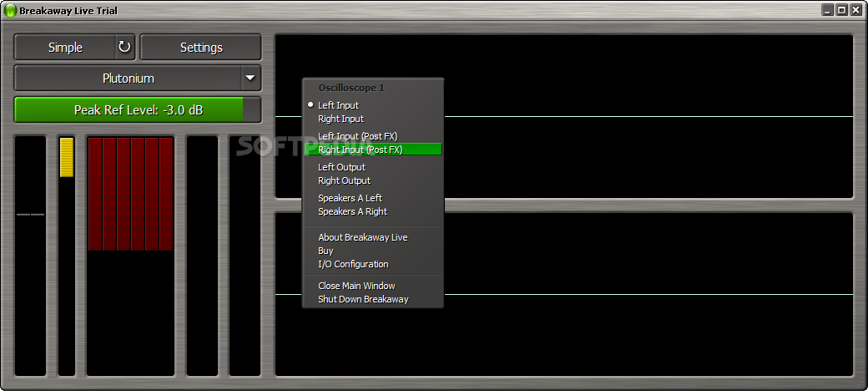This screenshot has width=868, height=391.
Task: Click the Simple mode button
Action: [x=65, y=47]
